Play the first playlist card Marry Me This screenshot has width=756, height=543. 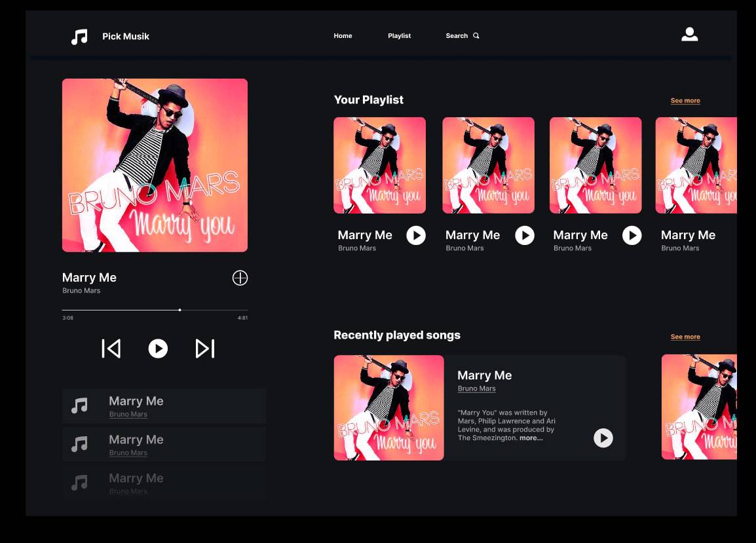[416, 236]
